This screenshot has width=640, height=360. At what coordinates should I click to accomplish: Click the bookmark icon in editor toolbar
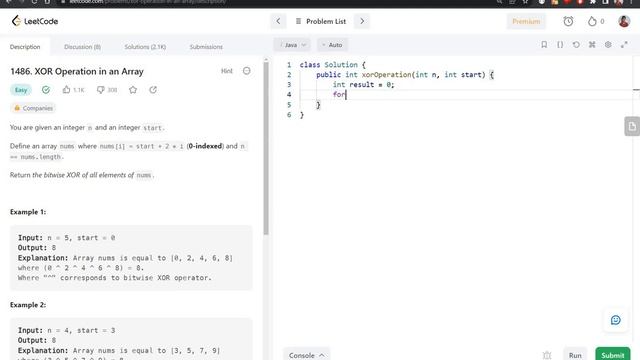pos(544,44)
